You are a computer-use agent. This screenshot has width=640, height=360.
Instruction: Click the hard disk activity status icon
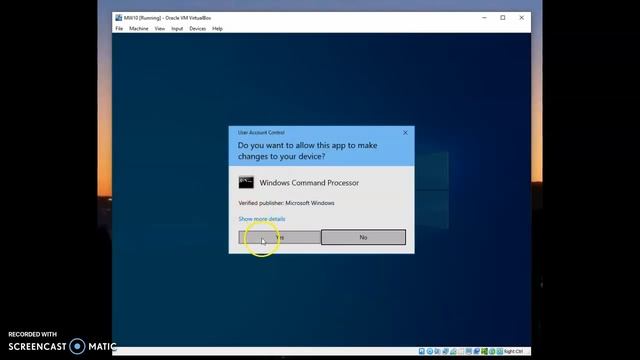pyautogui.click(x=422, y=351)
